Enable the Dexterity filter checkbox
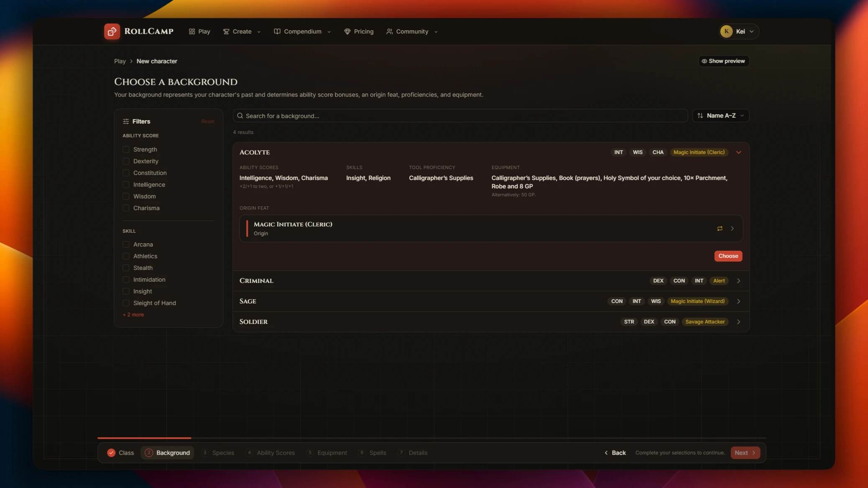This screenshot has width=868, height=488. (x=126, y=161)
